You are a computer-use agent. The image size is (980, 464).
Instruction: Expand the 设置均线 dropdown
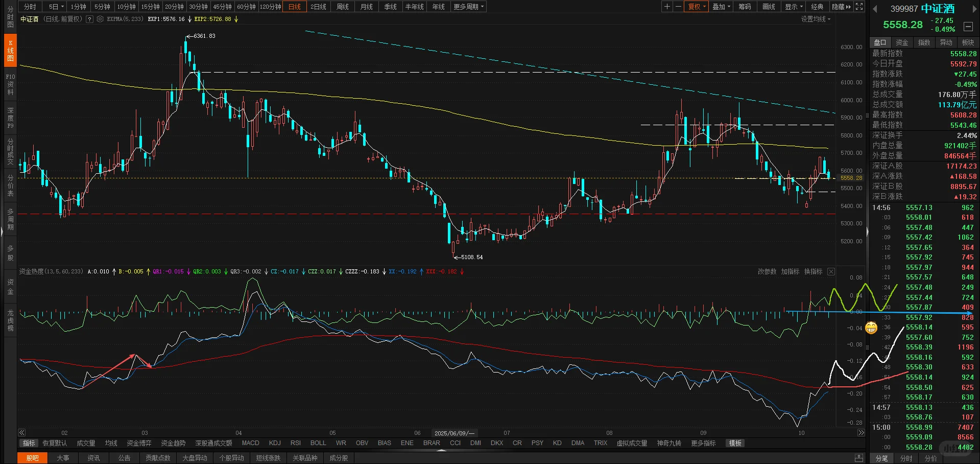[816, 19]
